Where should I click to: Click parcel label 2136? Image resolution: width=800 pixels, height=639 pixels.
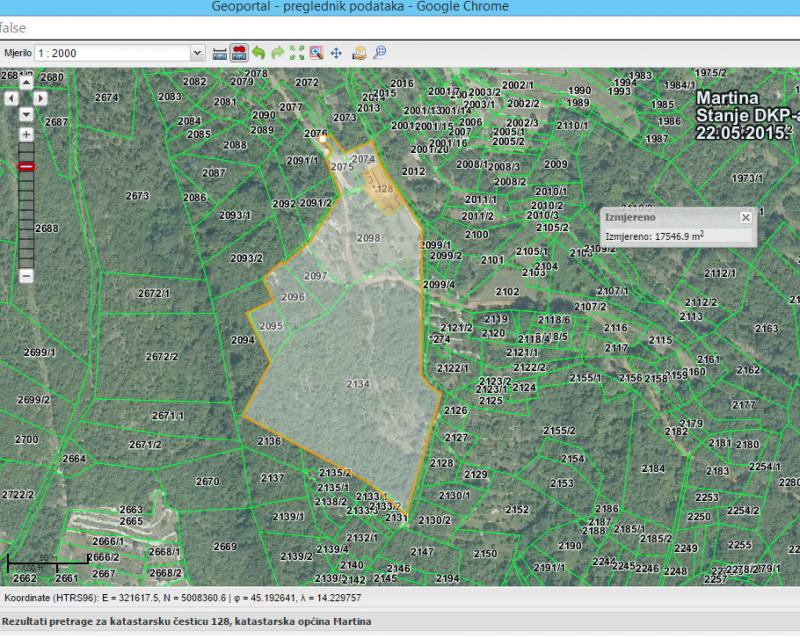[x=269, y=440]
